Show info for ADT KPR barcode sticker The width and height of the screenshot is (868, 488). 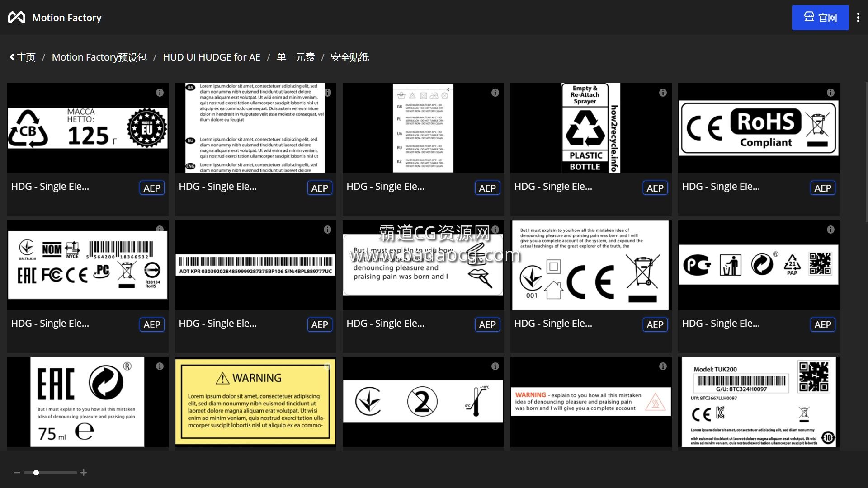tap(327, 230)
